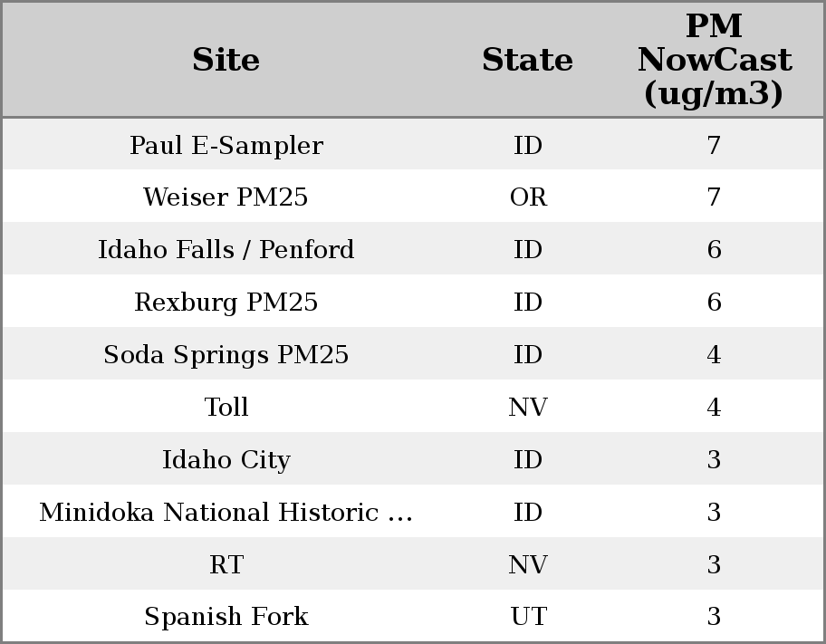Click NowCast value 6 for Rexburg PM25

[x=714, y=303]
